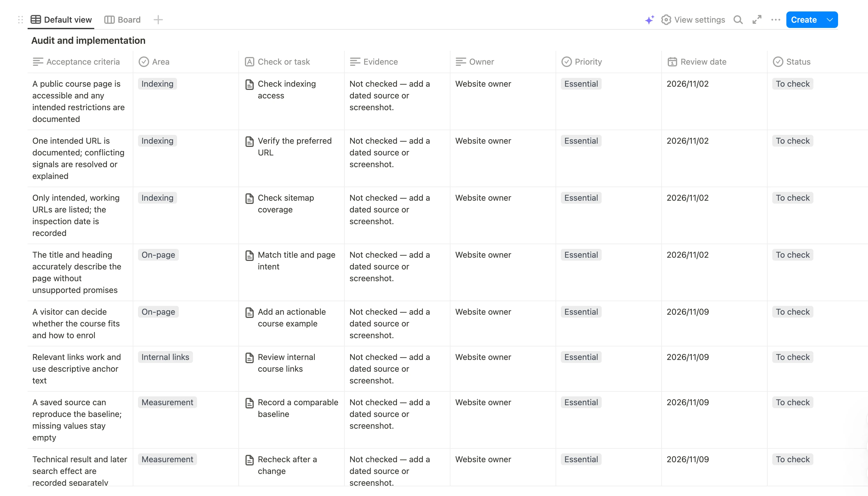Viewport: 868px width, 496px height.
Task: Open page icon for Check sitemap coverage
Action: 250,198
